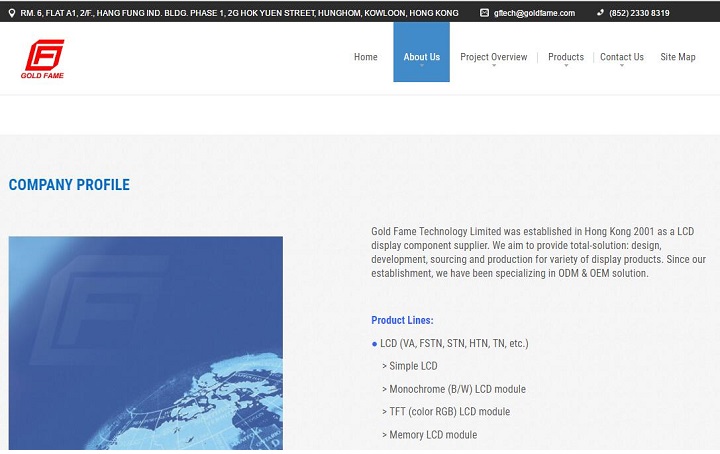The height and width of the screenshot is (454, 720).
Task: Click the Memory LCD module item
Action: point(433,435)
